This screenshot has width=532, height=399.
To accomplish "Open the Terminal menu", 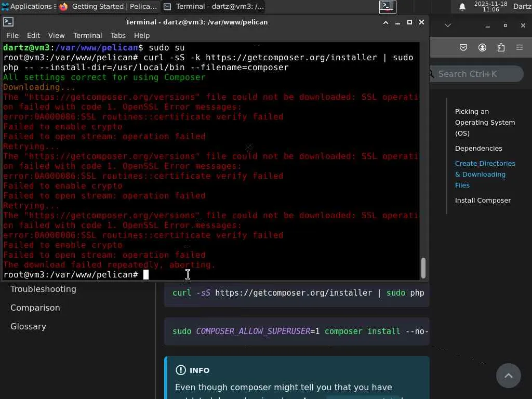I will pos(87,35).
